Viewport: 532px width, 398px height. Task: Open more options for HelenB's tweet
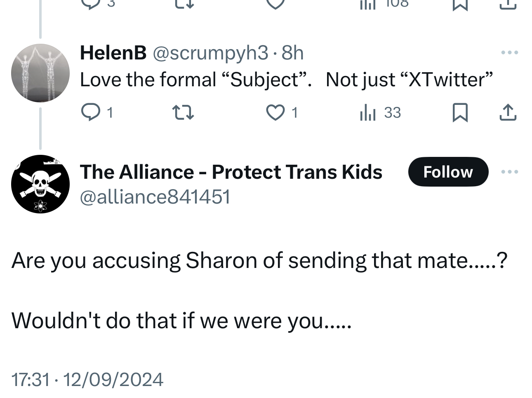pyautogui.click(x=509, y=53)
